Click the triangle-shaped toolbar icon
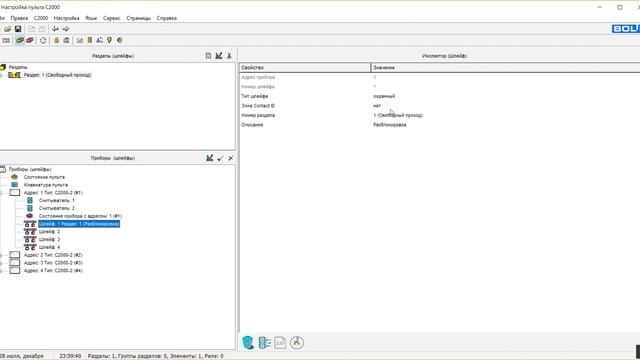 click(x=100, y=40)
